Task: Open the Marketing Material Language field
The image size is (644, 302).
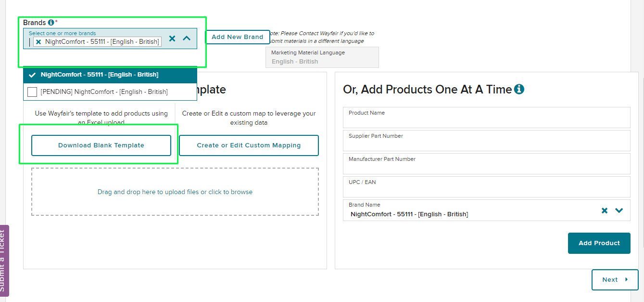Action: 322,57
